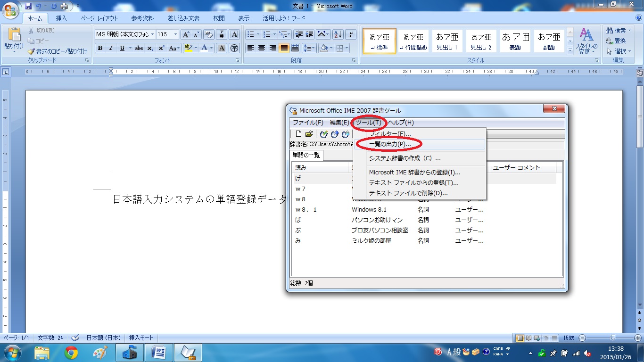Click the enclosed character icon
Screen dimensions: 644x362
234,48
